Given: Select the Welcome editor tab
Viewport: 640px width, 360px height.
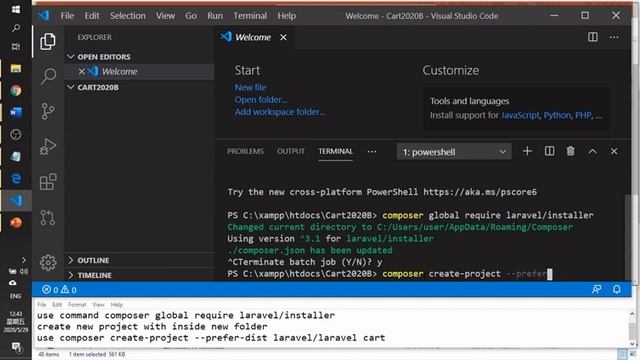Looking at the screenshot, I should [x=253, y=37].
